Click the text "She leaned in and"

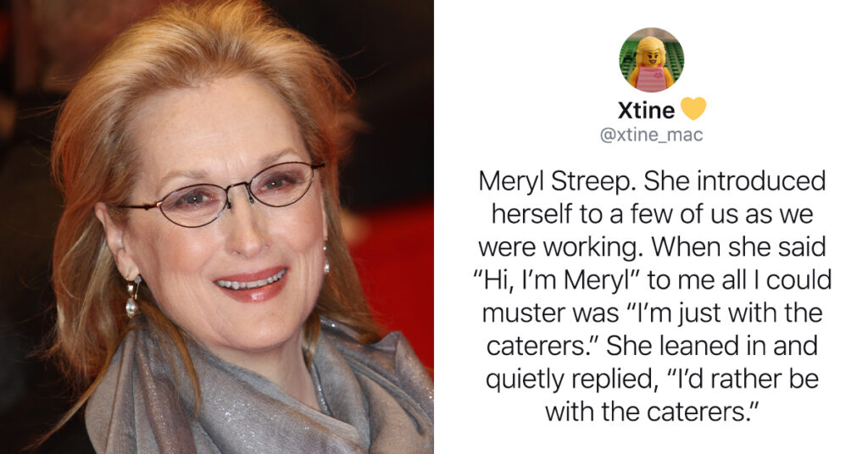pos(712,346)
